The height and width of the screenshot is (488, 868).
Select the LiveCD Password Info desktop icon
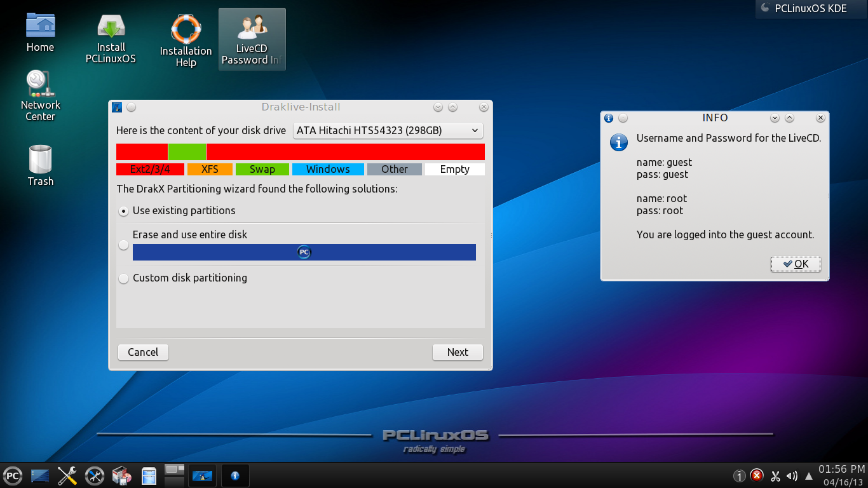click(252, 39)
